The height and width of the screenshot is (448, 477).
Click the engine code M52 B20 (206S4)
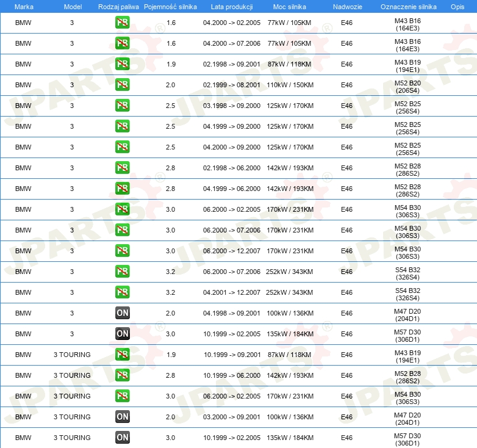pyautogui.click(x=407, y=87)
